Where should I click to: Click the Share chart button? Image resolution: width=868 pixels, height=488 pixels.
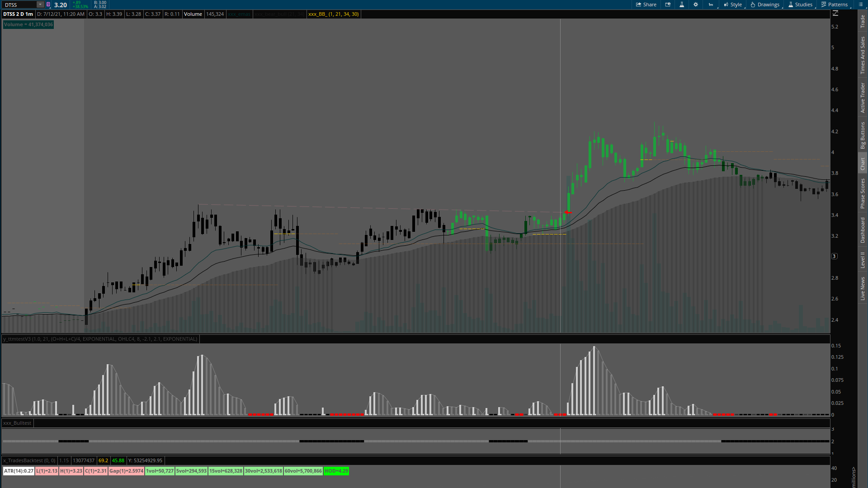646,5
